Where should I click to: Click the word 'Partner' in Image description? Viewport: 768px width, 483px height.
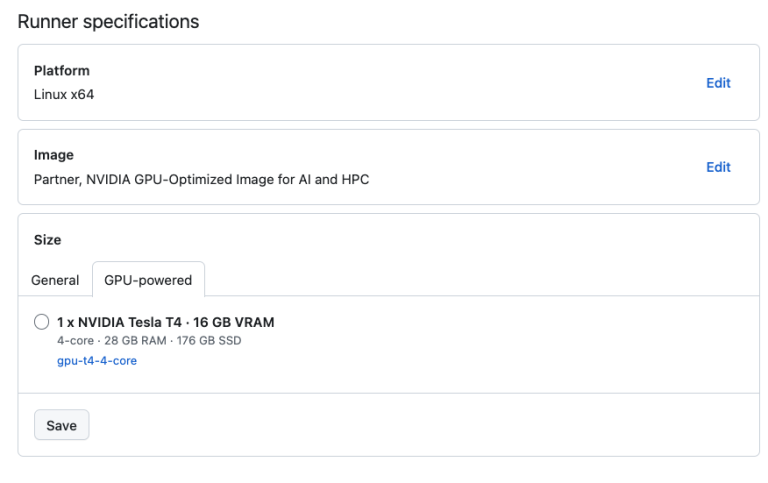(x=56, y=180)
